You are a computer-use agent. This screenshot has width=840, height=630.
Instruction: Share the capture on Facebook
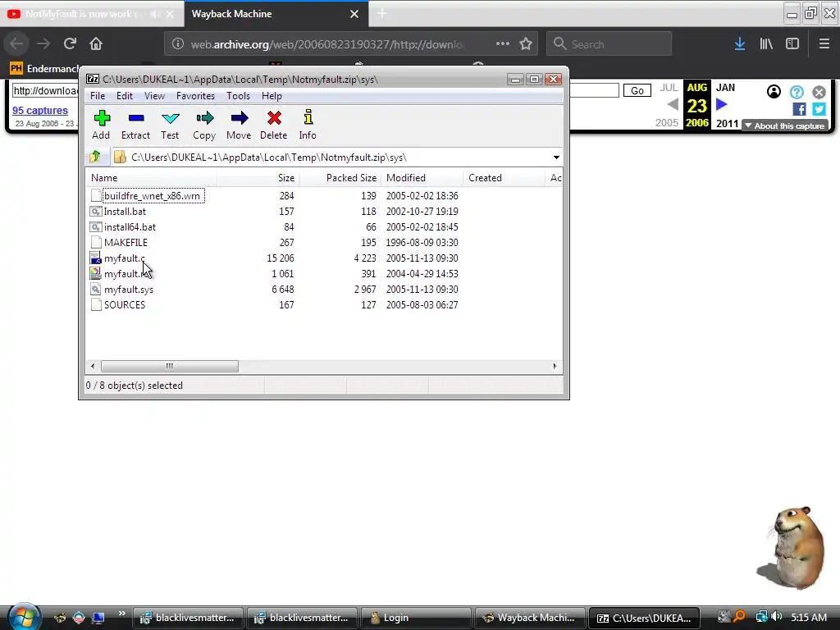pyautogui.click(x=799, y=109)
